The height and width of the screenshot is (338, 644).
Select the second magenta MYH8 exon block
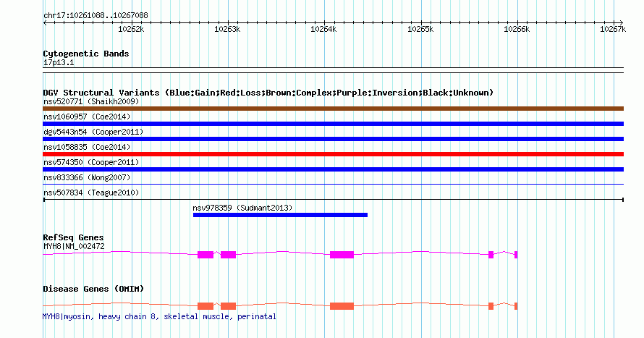click(x=229, y=255)
